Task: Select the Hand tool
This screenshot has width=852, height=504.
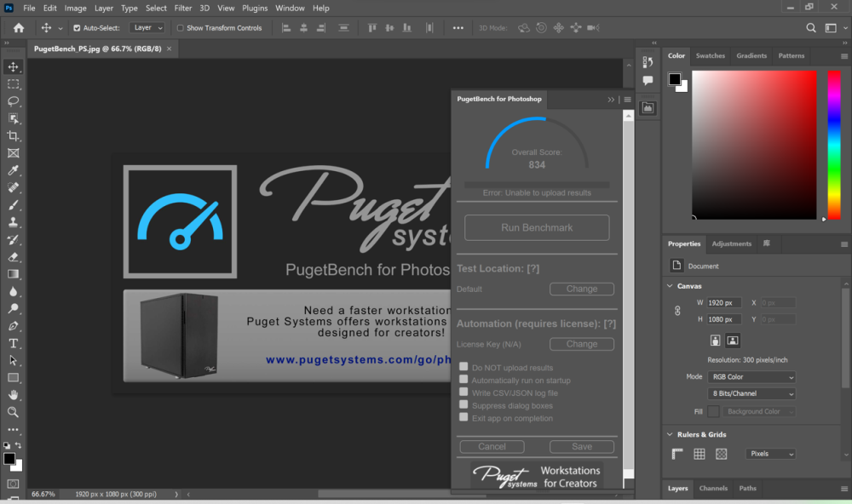Action: 13,395
